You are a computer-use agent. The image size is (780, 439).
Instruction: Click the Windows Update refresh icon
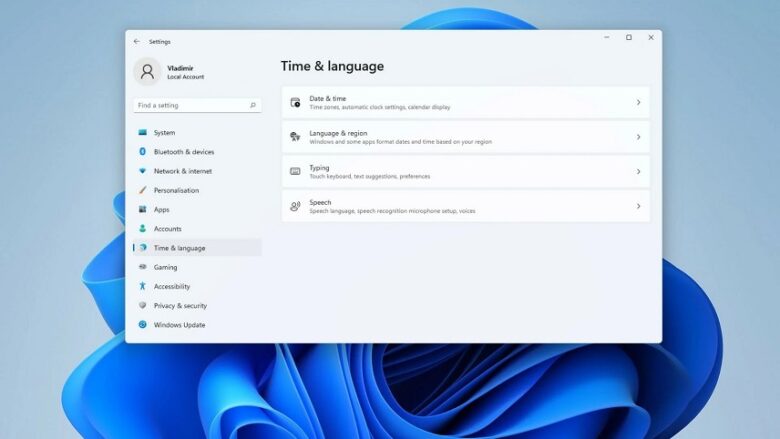[x=143, y=325]
